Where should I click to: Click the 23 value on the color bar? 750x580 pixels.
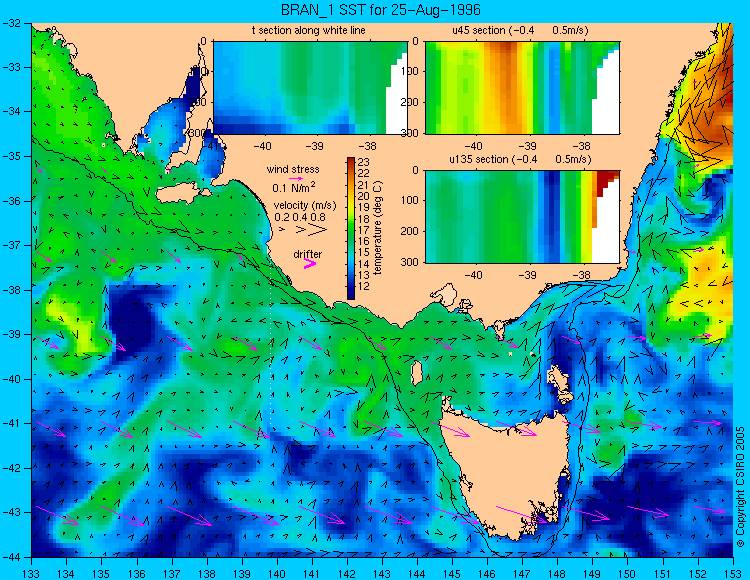point(364,162)
